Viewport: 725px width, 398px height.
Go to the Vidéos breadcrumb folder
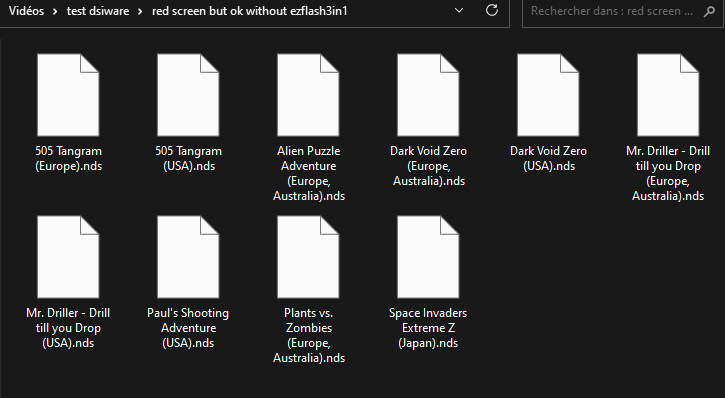[26, 11]
